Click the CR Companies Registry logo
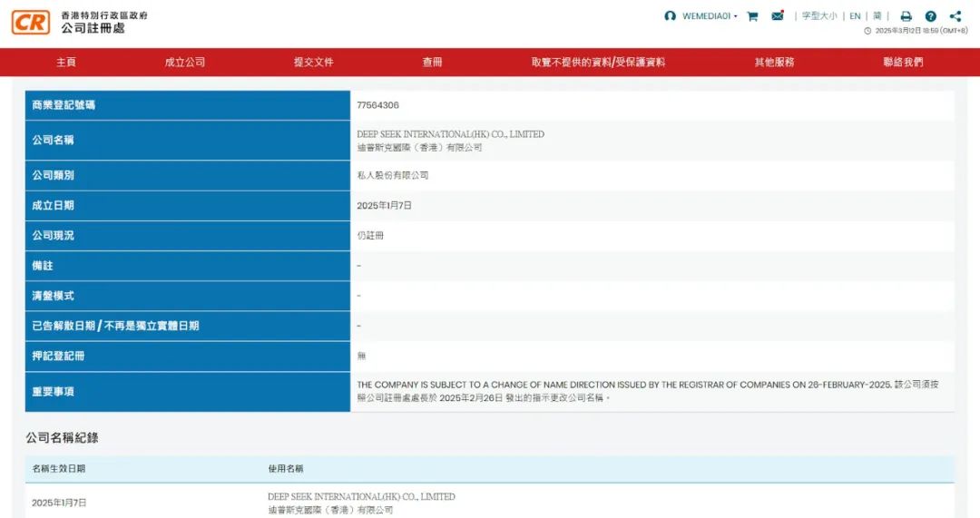This screenshot has width=980, height=518. click(x=31, y=23)
